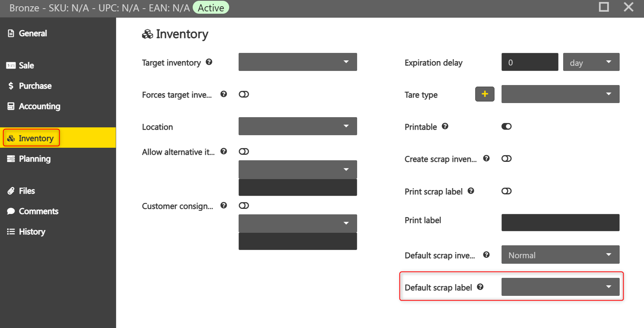Click help icon beside Default scrap label
This screenshot has width=644, height=328.
click(480, 287)
